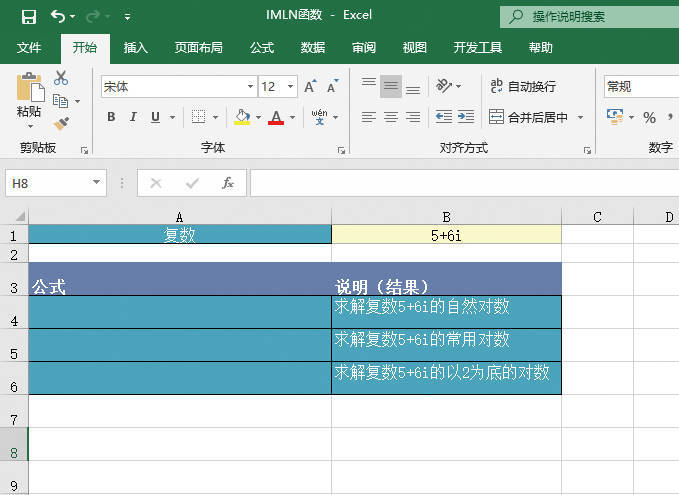This screenshot has width=679, height=495.
Task: Toggle Bold formatting
Action: (111, 117)
